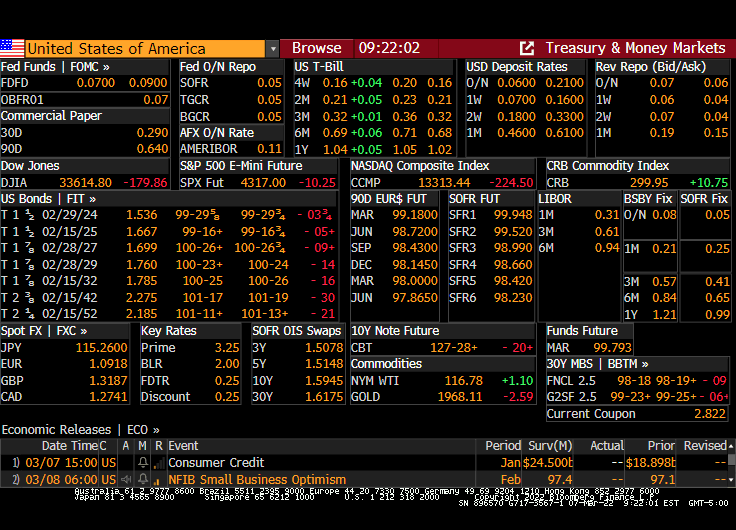Open the Economic Releases | ECO » link
736x530 pixels.
coord(80,430)
